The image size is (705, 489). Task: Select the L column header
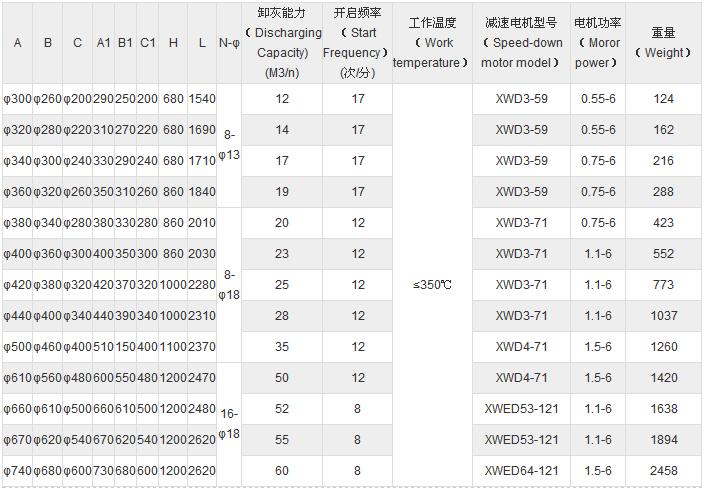pyautogui.click(x=202, y=43)
